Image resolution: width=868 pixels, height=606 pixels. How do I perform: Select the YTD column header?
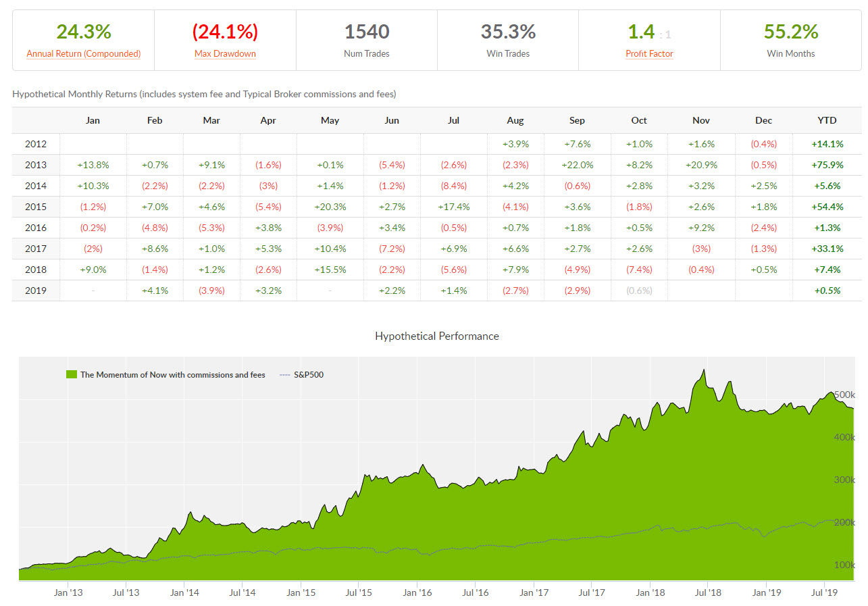(x=827, y=120)
